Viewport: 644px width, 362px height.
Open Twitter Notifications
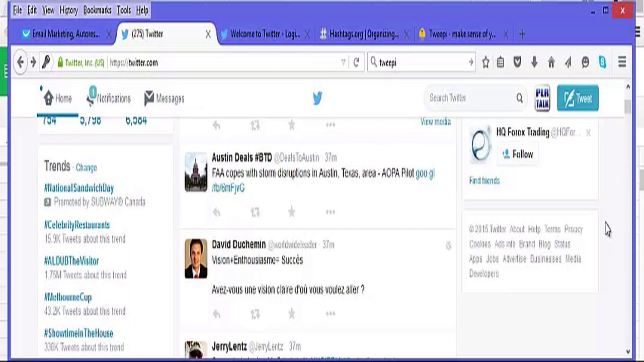click(109, 97)
